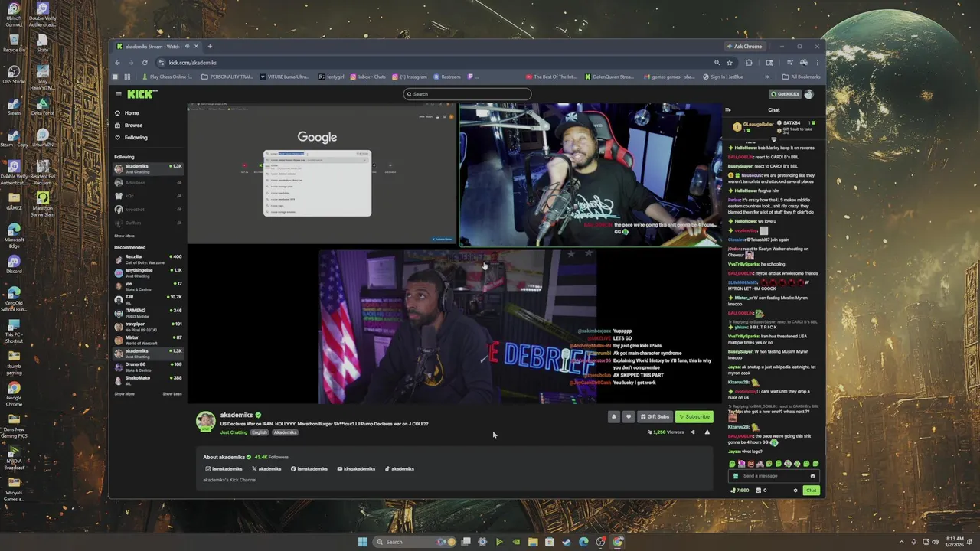Collapse Recommended list with Show Less

click(x=172, y=394)
